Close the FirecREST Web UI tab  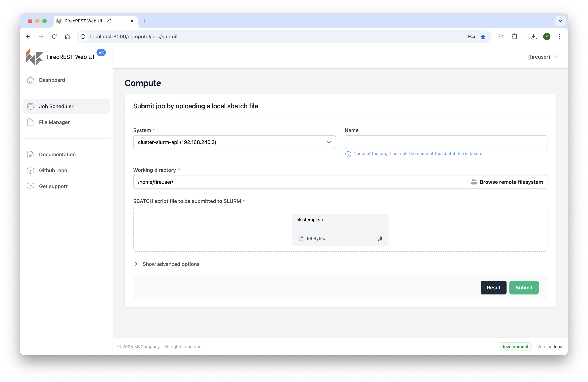click(x=132, y=21)
